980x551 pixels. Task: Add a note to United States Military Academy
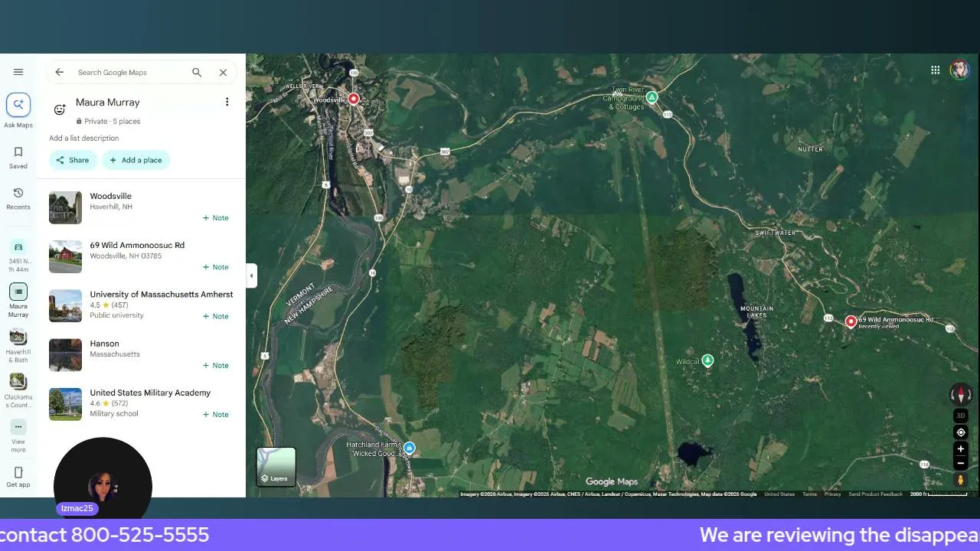(215, 414)
